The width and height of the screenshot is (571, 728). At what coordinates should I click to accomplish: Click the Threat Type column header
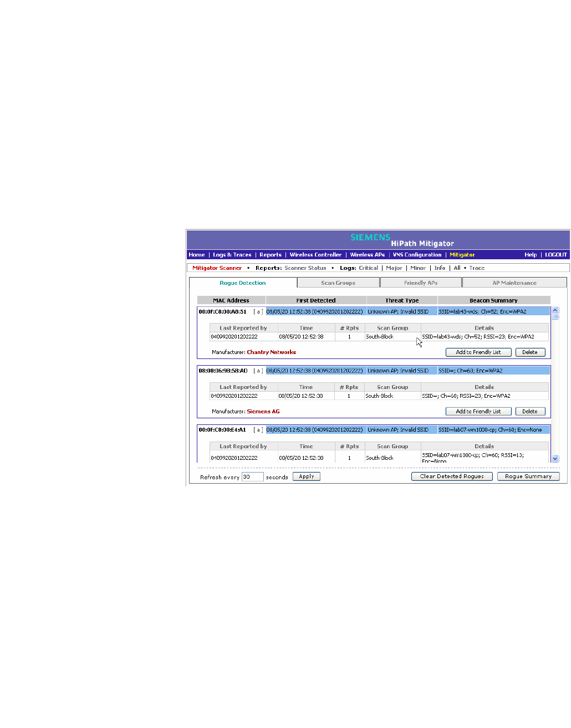pyautogui.click(x=402, y=300)
